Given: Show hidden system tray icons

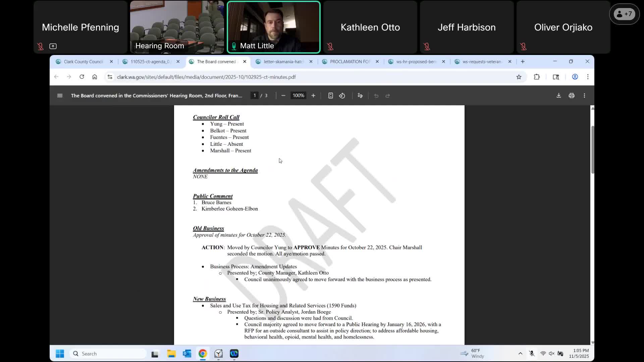Looking at the screenshot, I should pos(520,354).
